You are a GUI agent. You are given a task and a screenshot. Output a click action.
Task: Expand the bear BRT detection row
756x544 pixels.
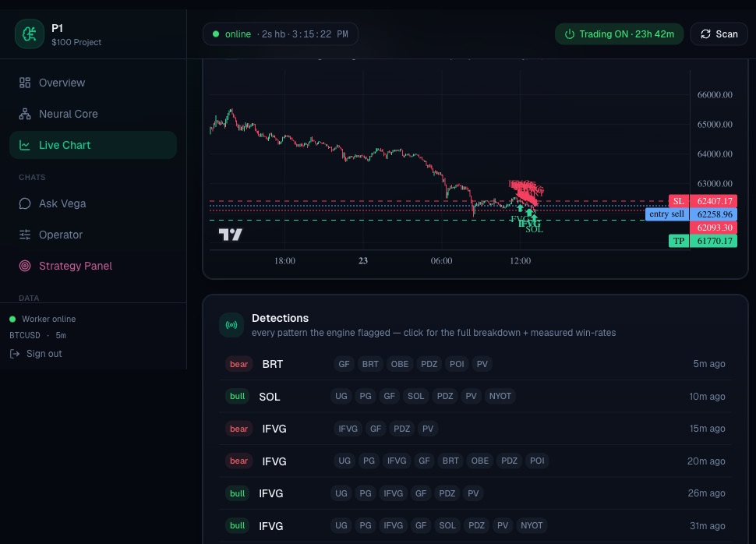475,364
